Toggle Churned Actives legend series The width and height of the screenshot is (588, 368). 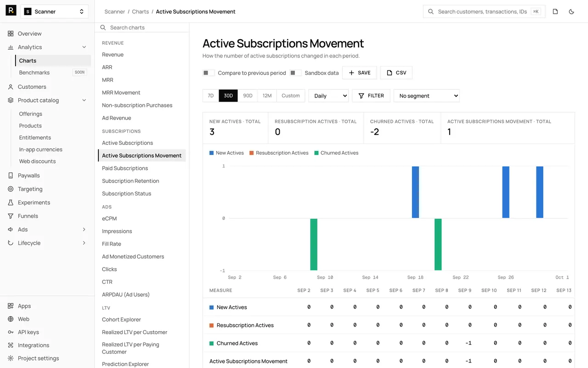tap(336, 153)
